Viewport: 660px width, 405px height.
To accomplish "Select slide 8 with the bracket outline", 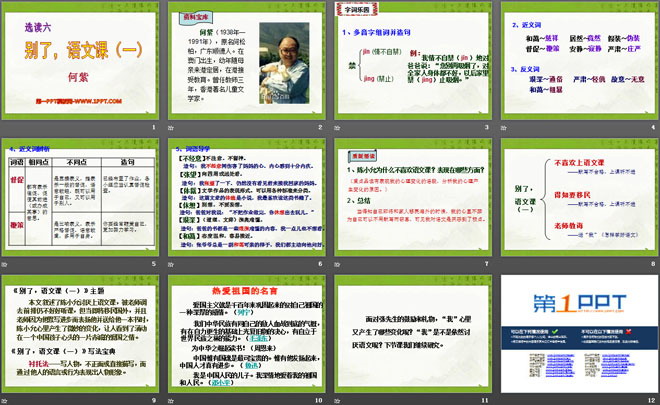I will click(x=579, y=197).
